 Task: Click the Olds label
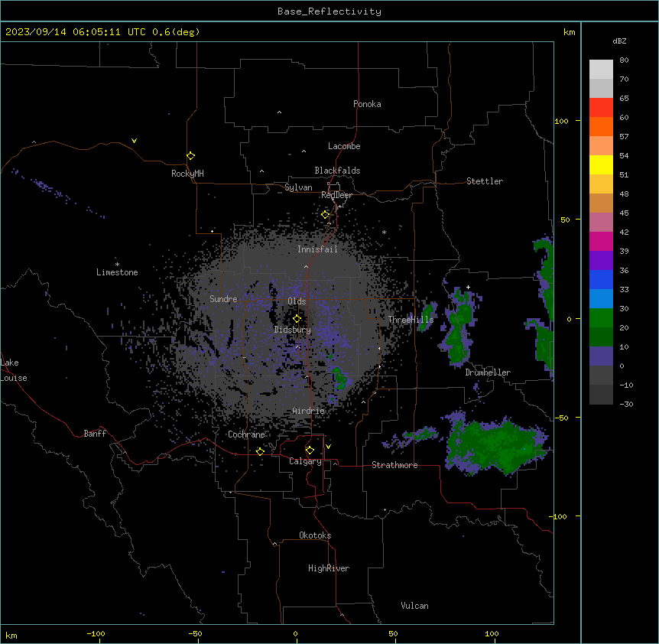point(297,301)
